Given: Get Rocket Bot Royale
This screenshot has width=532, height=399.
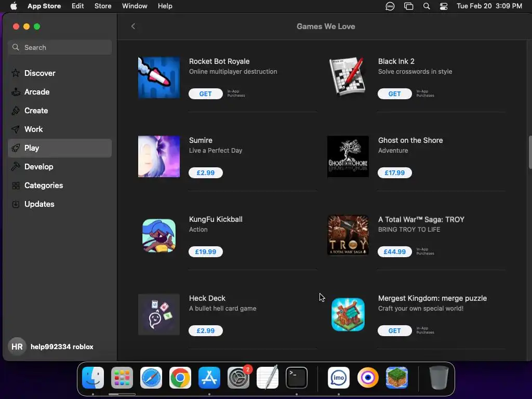Looking at the screenshot, I should coord(206,94).
